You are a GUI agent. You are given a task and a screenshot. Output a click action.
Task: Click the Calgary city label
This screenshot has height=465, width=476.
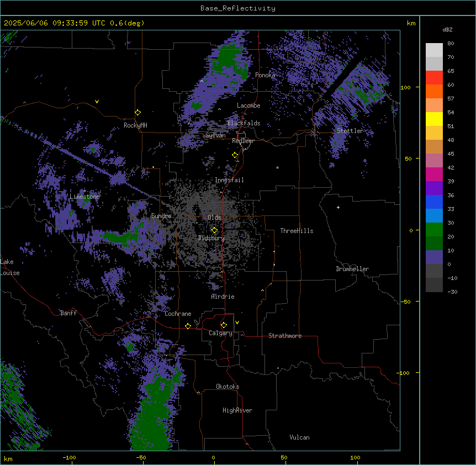[220, 333]
